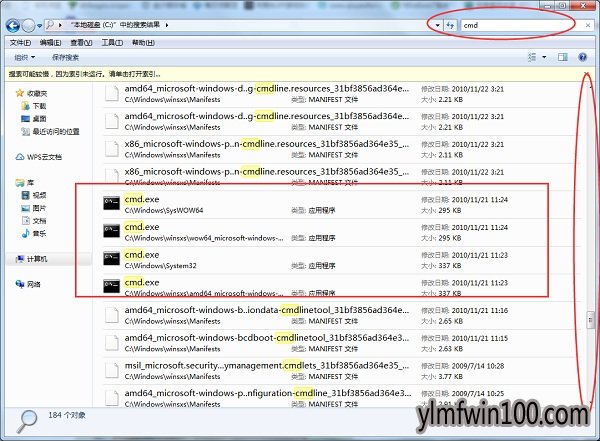Open the recent pages dropdown arrow
600x441 pixels.
coord(39,26)
